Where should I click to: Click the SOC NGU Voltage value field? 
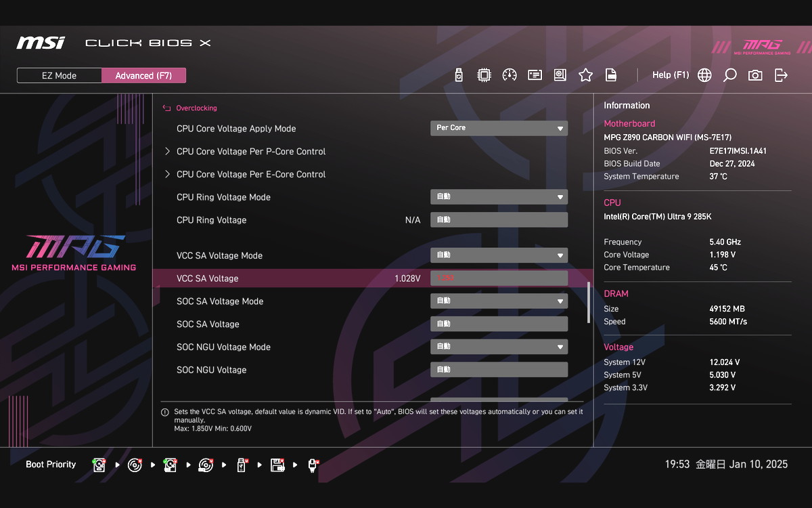[499, 370]
